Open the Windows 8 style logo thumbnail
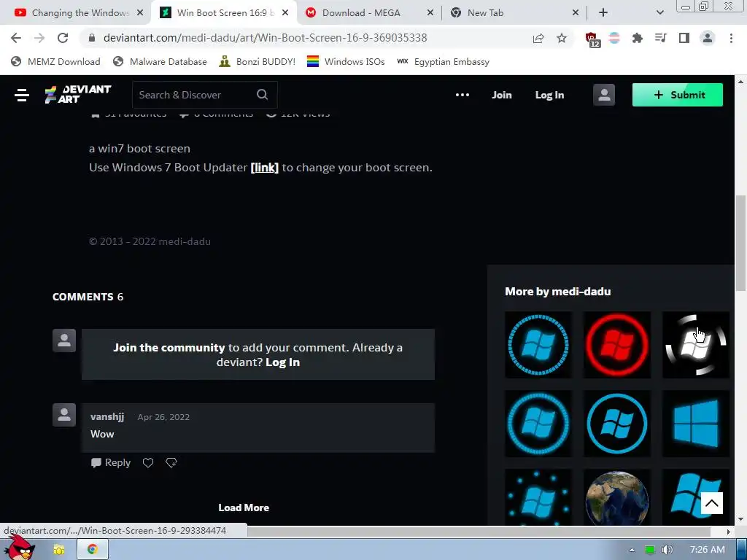This screenshot has height=560, width=747. click(x=695, y=424)
